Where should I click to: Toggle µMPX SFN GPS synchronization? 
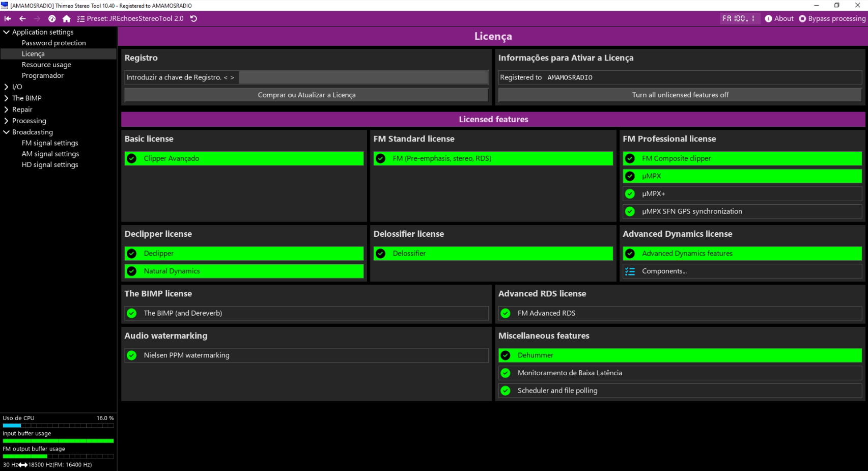coord(742,211)
